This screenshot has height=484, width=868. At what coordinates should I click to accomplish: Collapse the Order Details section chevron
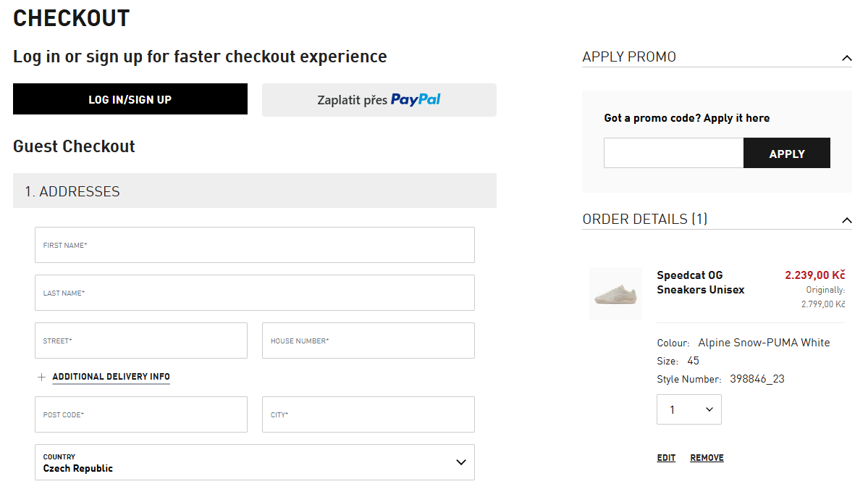coord(846,220)
